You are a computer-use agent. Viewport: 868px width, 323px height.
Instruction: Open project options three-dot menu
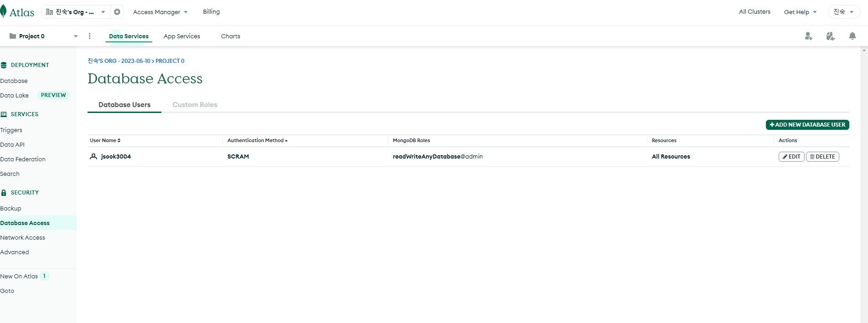[89, 36]
